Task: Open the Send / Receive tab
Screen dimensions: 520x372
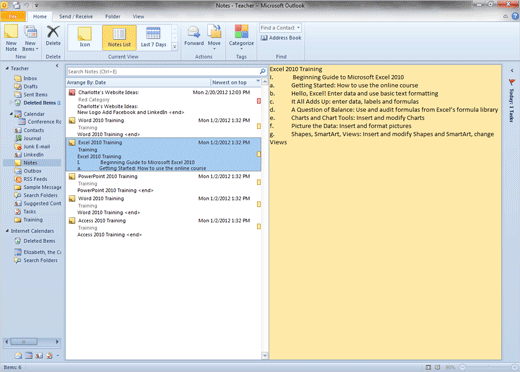Action: coord(76,16)
